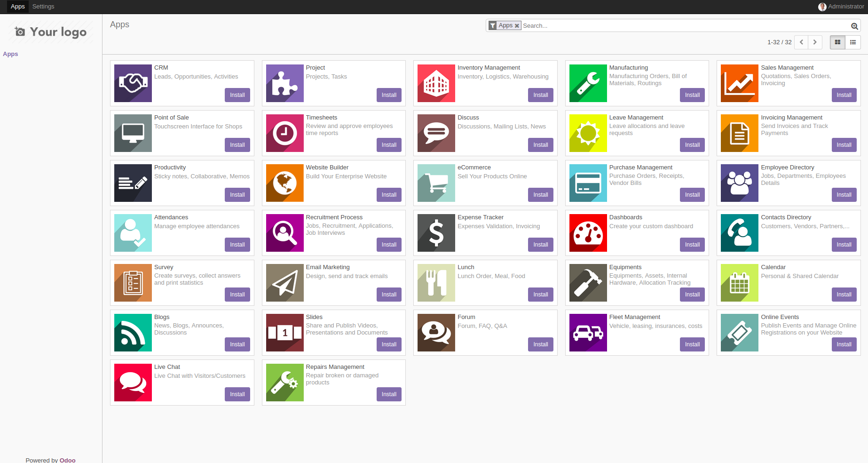This screenshot has height=463, width=868.
Task: Click the Inventory Management warehouse icon
Action: point(436,83)
